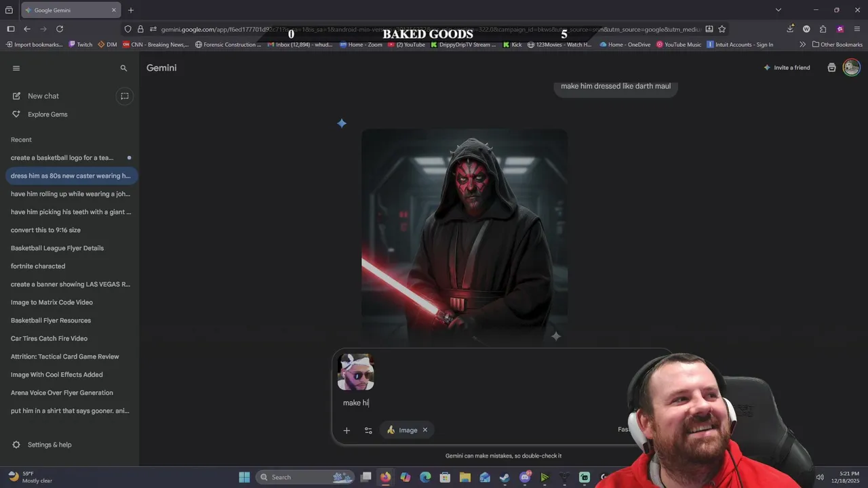
Task: Open the YouTube Music bookmark
Action: tap(678, 45)
